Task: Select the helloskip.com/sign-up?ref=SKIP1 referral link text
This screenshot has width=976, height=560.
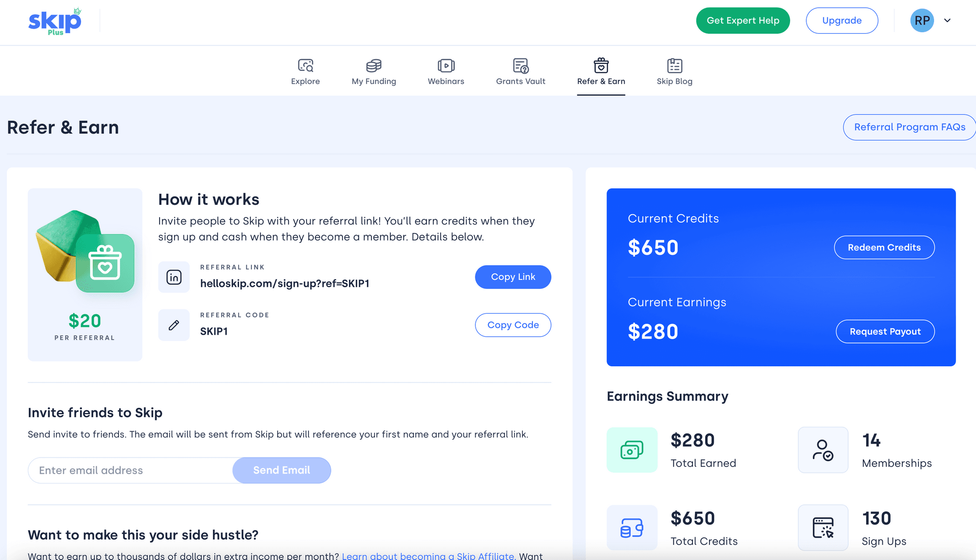Action: click(285, 283)
